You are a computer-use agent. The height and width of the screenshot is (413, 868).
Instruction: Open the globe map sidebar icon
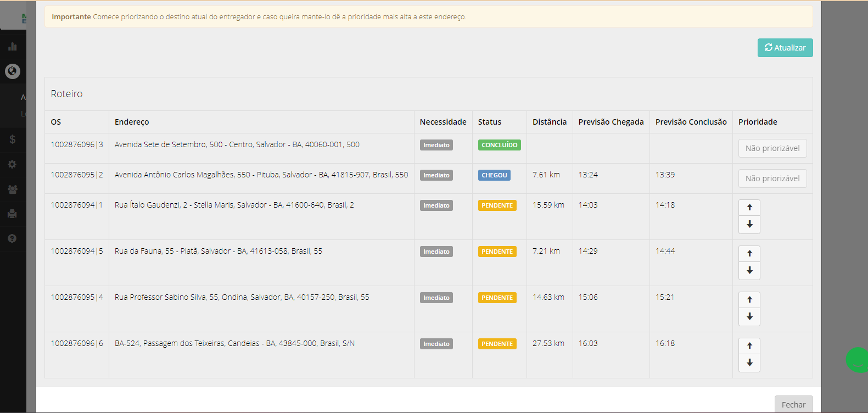click(13, 71)
